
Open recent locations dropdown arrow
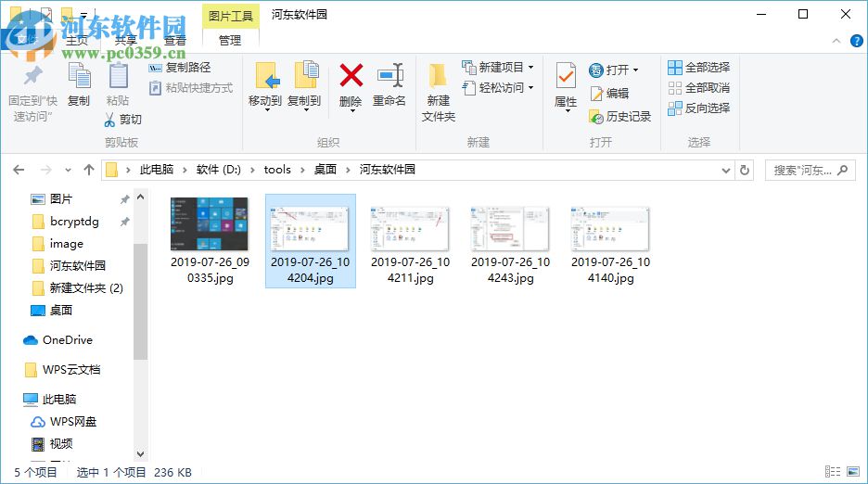(x=68, y=170)
